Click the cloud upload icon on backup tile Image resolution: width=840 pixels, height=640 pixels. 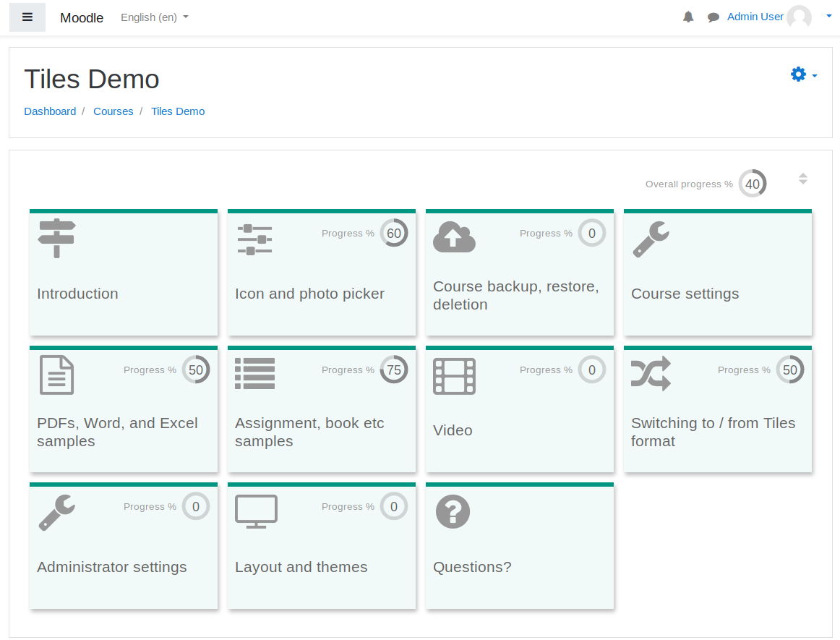coord(454,236)
